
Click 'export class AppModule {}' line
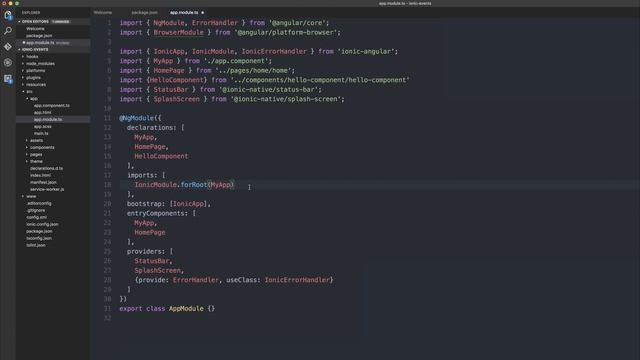(x=167, y=309)
